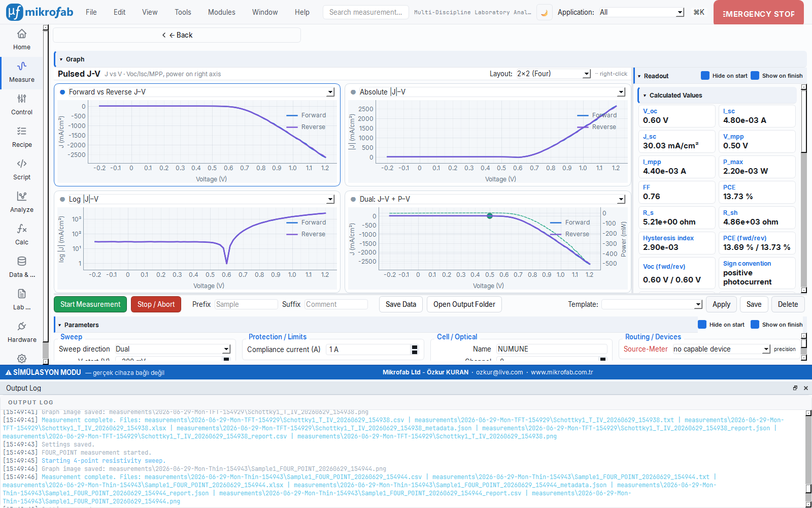The width and height of the screenshot is (812, 508).
Task: Toggle Readout Hide on start checkbox
Action: pos(705,76)
